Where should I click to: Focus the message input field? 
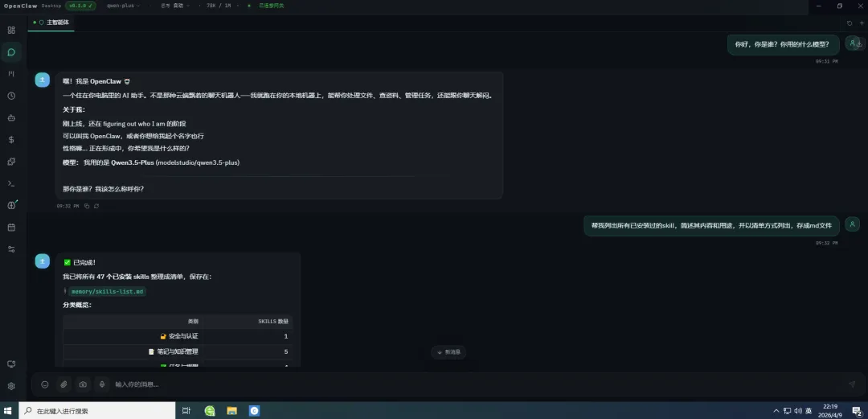(476, 384)
